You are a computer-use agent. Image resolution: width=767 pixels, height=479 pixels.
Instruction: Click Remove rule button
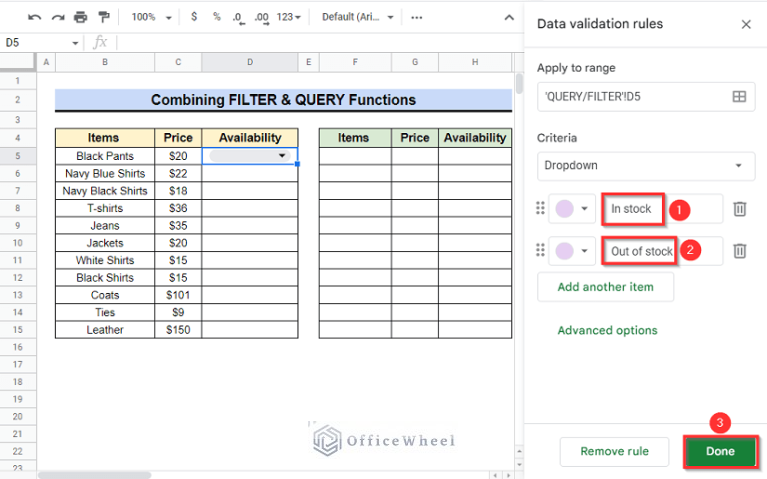point(614,452)
